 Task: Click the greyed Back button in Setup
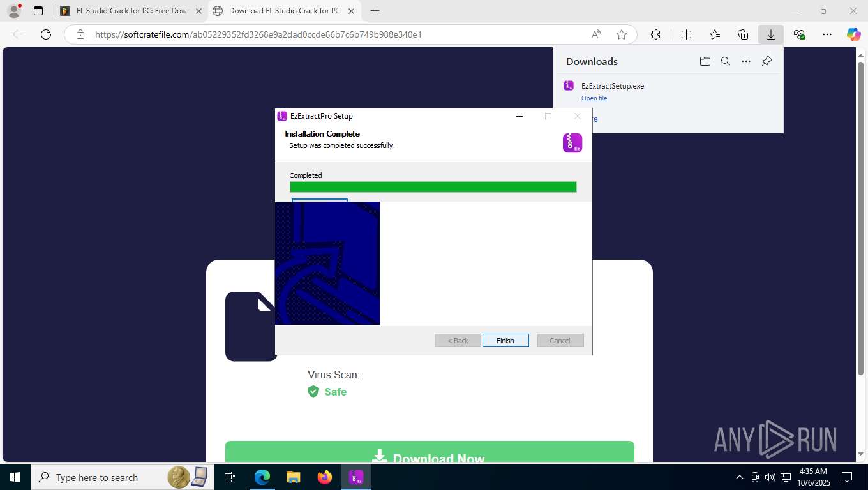coord(458,341)
